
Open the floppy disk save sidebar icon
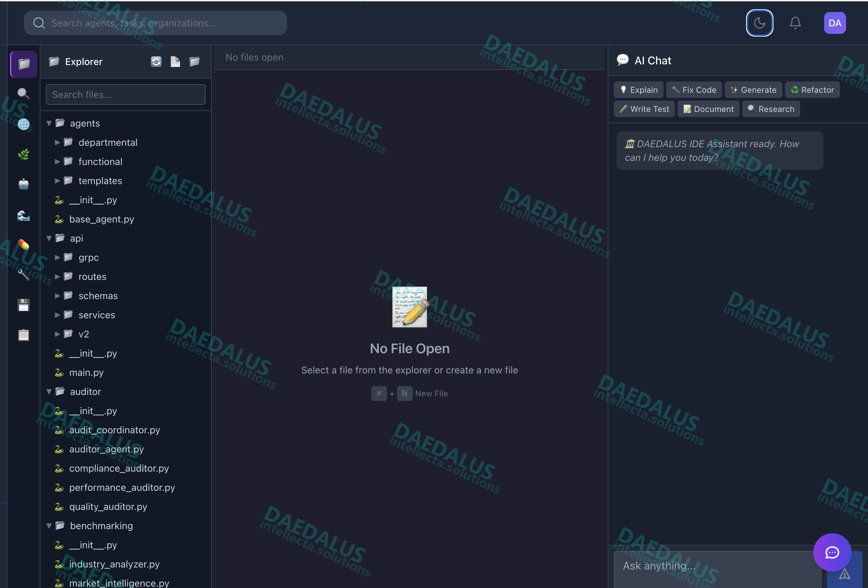coord(24,305)
